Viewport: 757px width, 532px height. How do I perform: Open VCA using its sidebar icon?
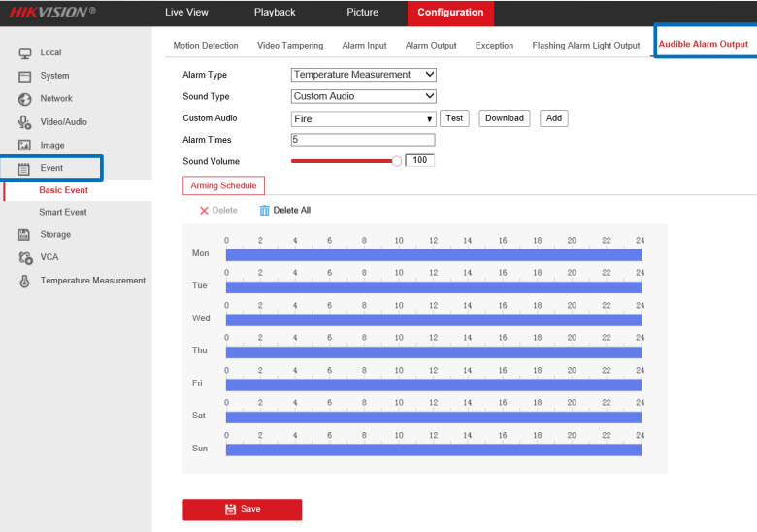[25, 257]
